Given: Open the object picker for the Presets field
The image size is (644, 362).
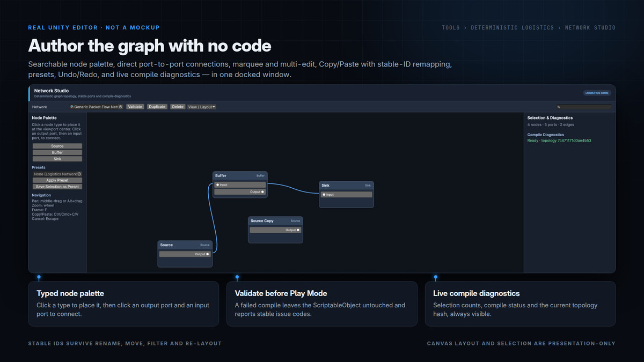Looking at the screenshot, I should (79, 174).
